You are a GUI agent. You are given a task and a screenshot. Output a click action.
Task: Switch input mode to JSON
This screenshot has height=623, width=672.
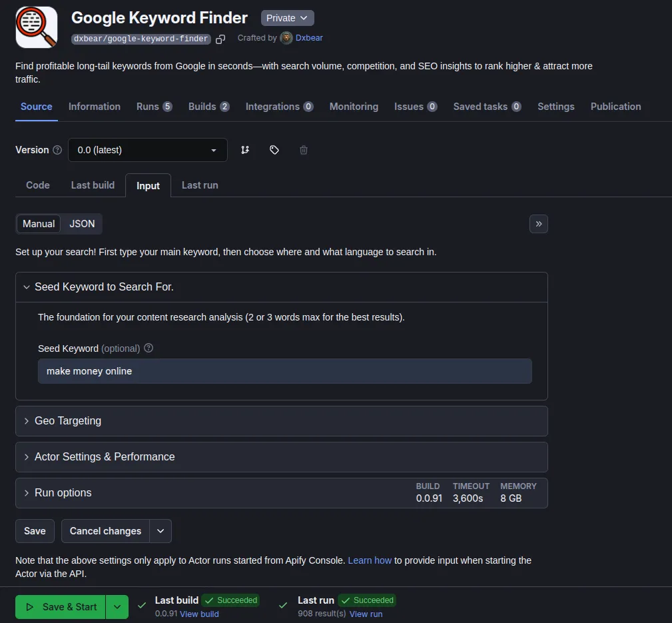click(x=82, y=224)
